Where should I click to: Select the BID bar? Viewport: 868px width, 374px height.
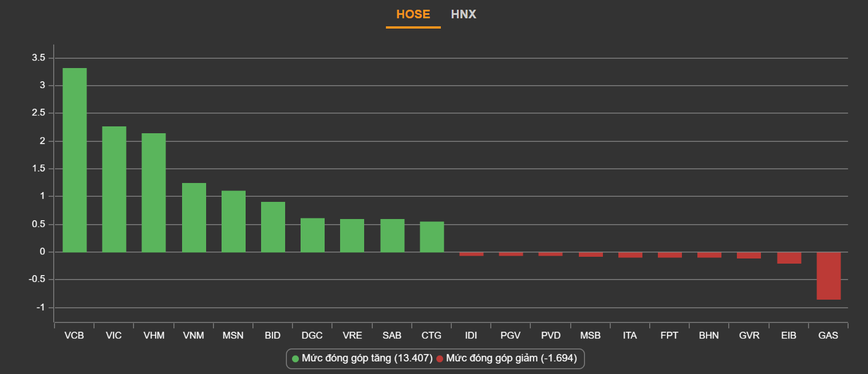pyautogui.click(x=273, y=227)
